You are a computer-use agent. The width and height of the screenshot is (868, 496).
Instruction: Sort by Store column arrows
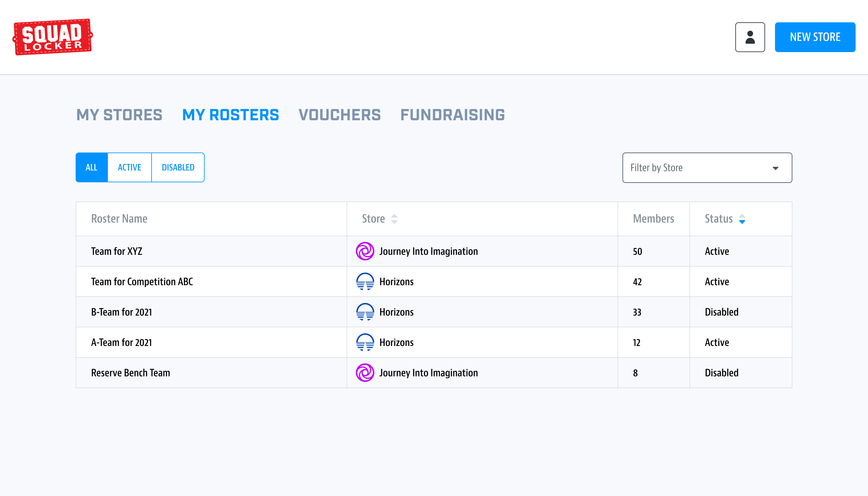(394, 219)
